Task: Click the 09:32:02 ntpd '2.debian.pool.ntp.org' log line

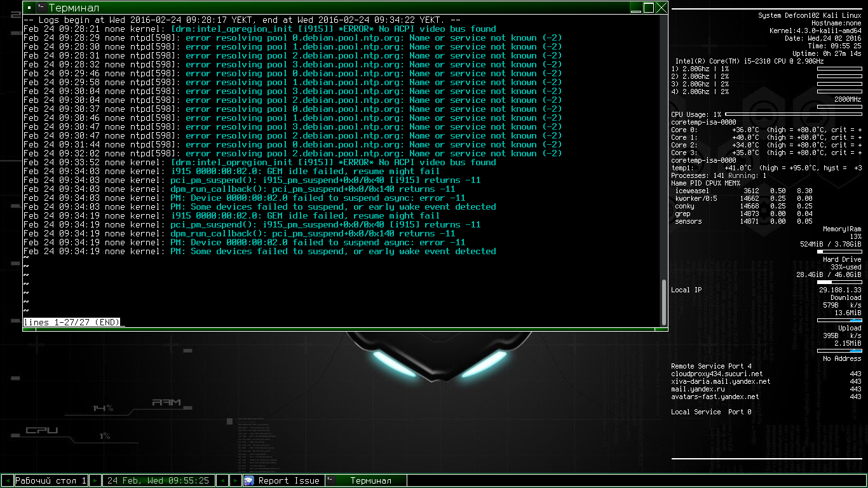Action: tap(292, 153)
